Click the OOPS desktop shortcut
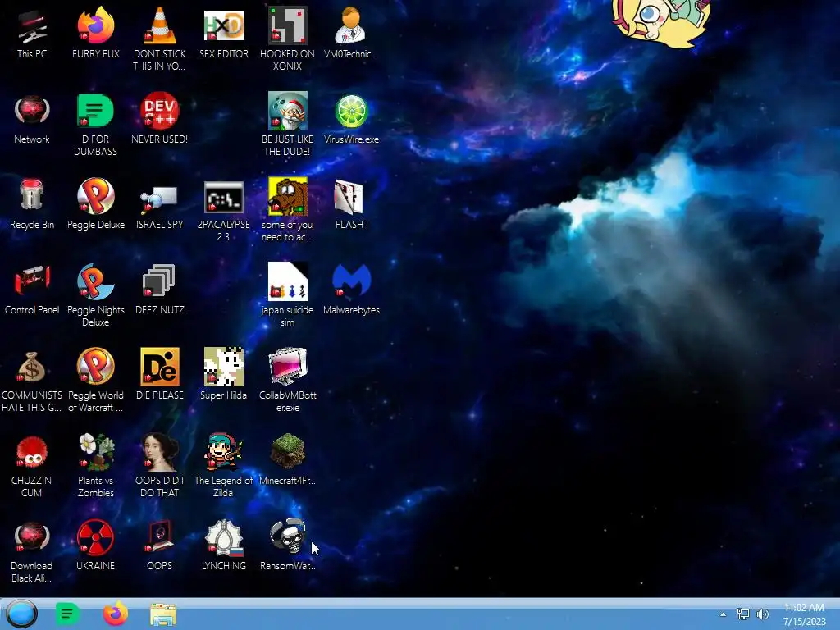This screenshot has width=840, height=630. [160, 546]
